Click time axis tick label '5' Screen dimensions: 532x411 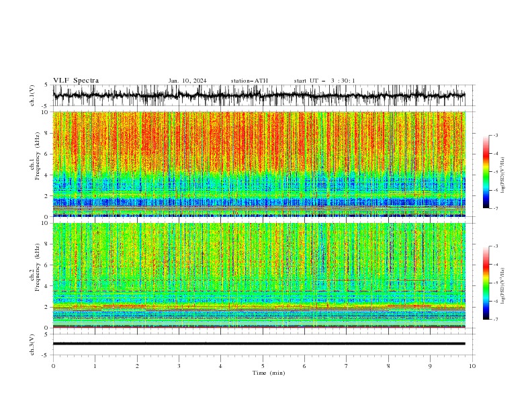[x=263, y=366]
